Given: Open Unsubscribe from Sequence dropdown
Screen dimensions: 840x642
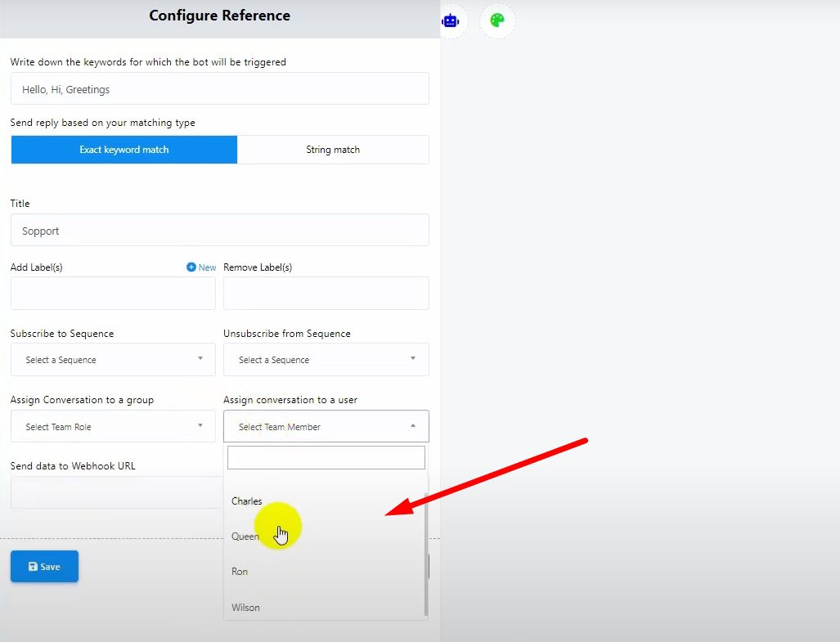Looking at the screenshot, I should pyautogui.click(x=326, y=360).
